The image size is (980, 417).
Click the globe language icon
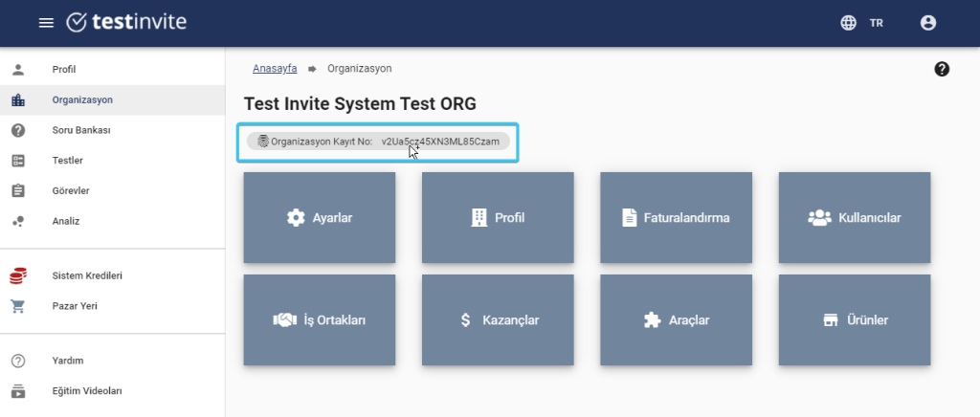tap(848, 23)
